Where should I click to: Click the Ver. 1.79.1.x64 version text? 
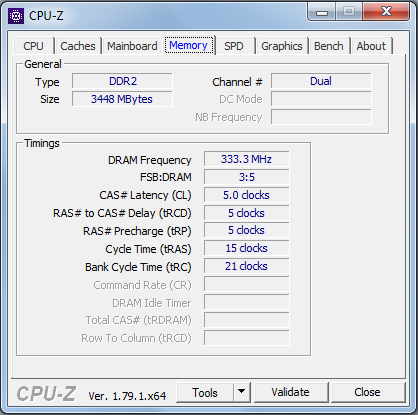coord(127,396)
